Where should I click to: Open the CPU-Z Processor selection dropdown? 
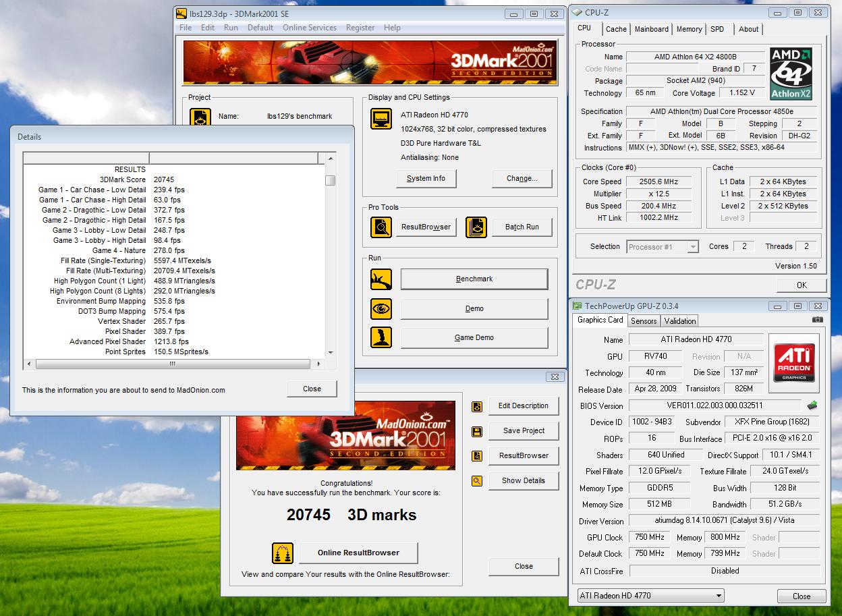pyautogui.click(x=663, y=247)
